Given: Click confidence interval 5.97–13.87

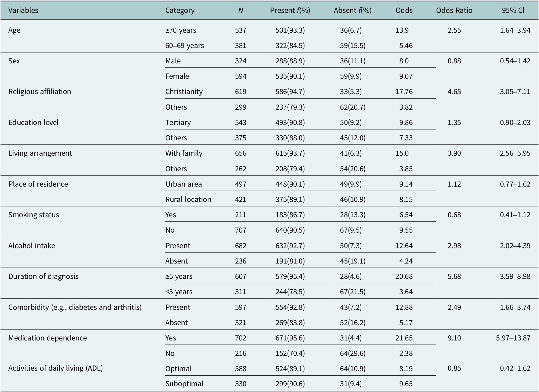Looking at the screenshot, I should tap(513, 338).
